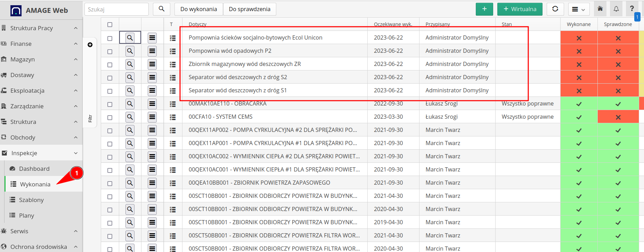
Task: Open the row menu icon for 00CFA10 - SYSTEM CEMS
Action: click(152, 117)
